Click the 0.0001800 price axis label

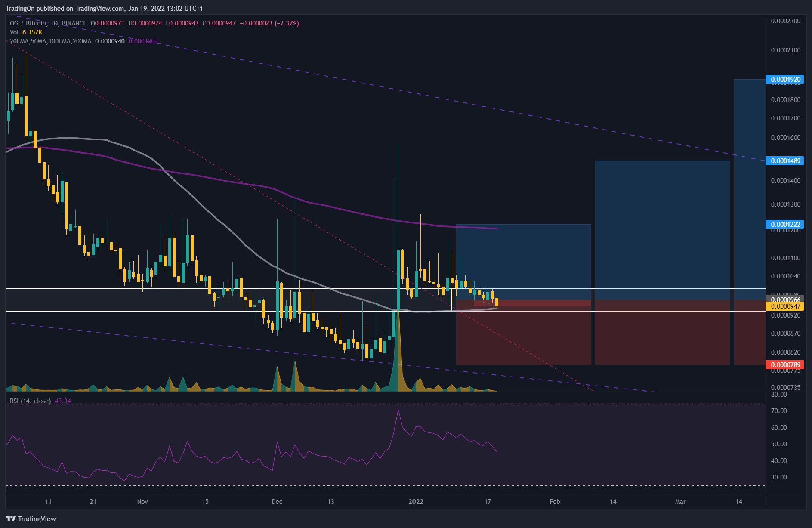pos(786,100)
